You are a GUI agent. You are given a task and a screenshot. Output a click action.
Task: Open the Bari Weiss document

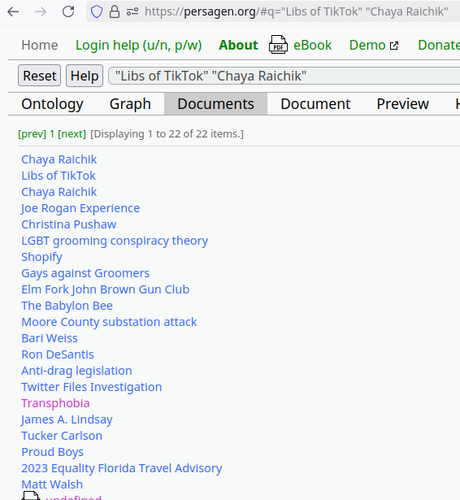[x=49, y=338]
